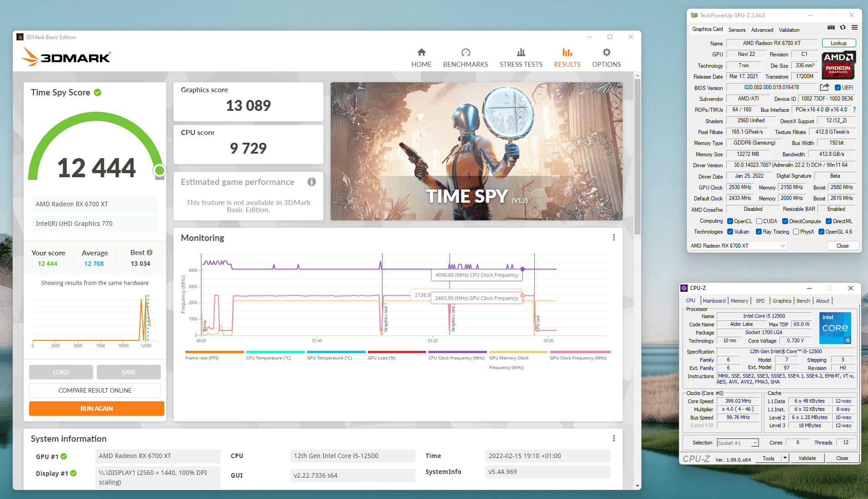This screenshot has height=499, width=868.
Task: Click the green check next to GPU #1
Action: coord(64,456)
